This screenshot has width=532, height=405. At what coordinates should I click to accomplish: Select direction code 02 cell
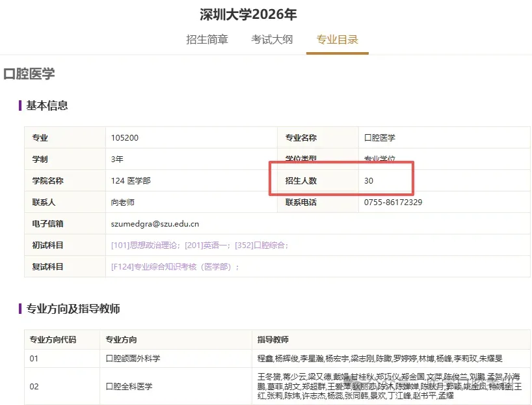pos(62,386)
